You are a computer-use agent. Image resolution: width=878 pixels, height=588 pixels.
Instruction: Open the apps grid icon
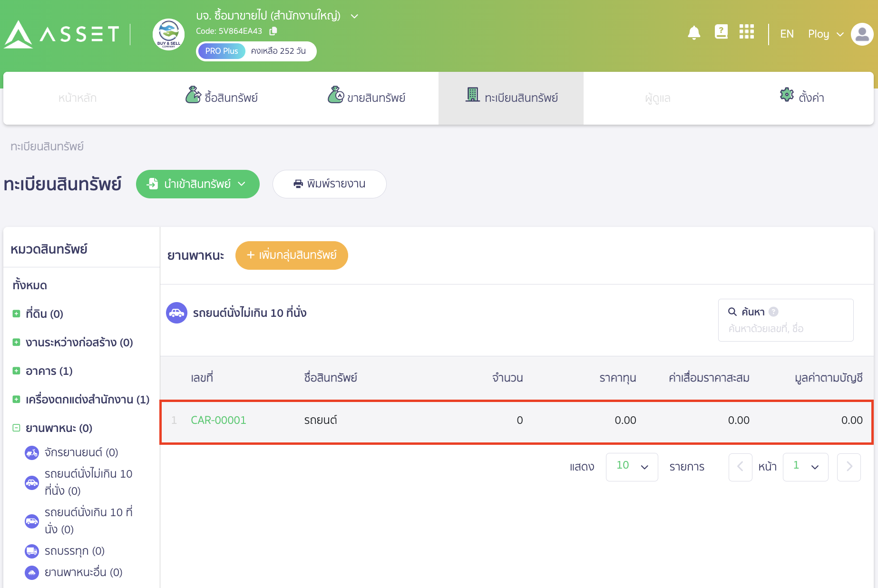pyautogui.click(x=747, y=32)
